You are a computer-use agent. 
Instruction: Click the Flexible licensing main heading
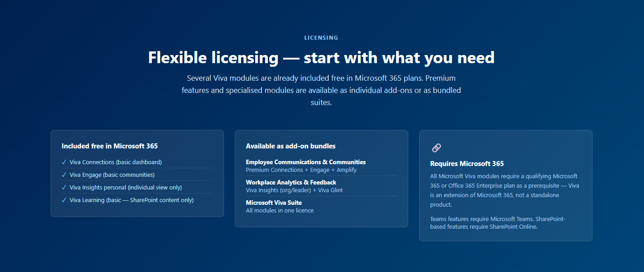(x=321, y=58)
